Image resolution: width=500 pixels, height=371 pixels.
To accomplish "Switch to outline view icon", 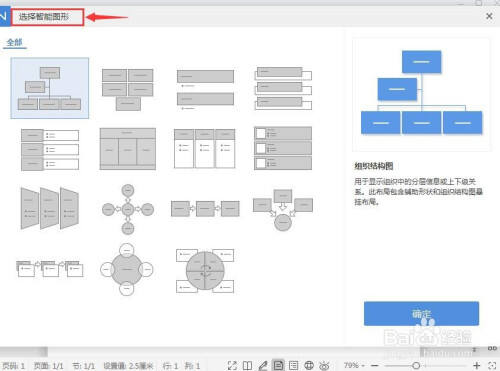I will [293, 366].
